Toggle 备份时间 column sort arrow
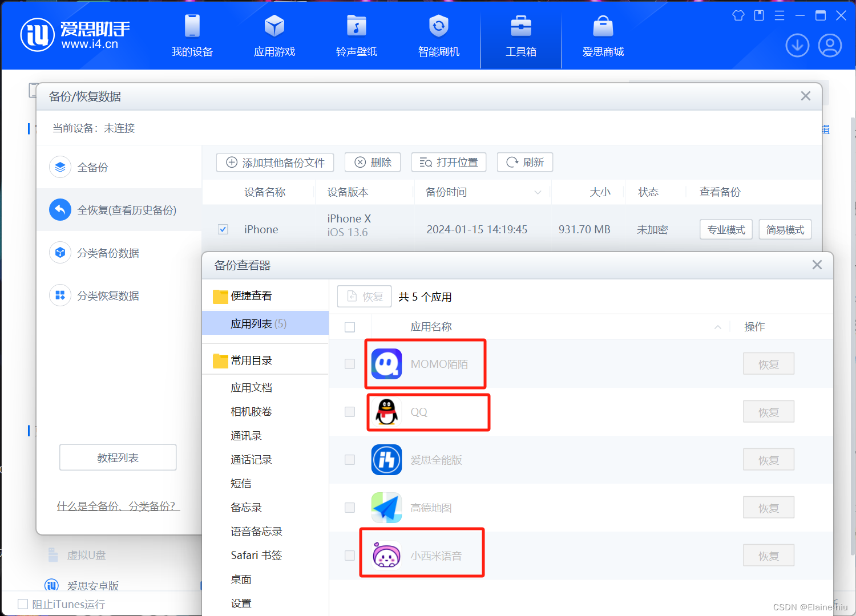This screenshot has height=616, width=856. pos(538,193)
